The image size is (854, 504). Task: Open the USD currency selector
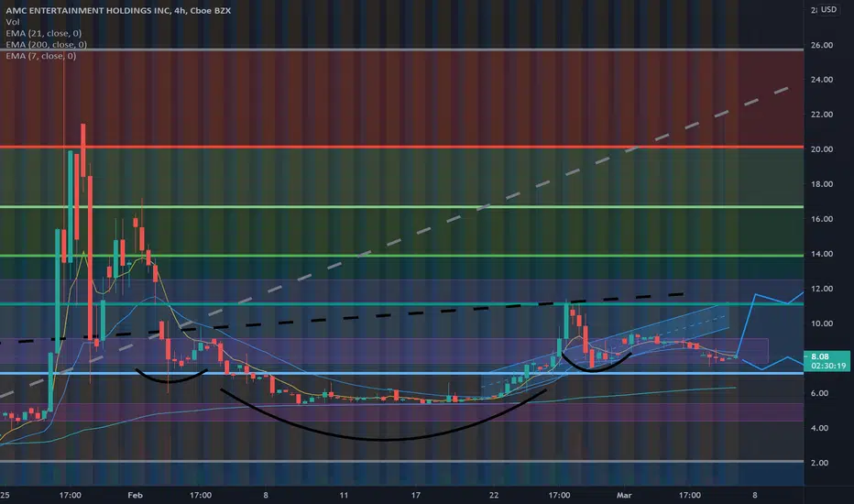point(828,10)
